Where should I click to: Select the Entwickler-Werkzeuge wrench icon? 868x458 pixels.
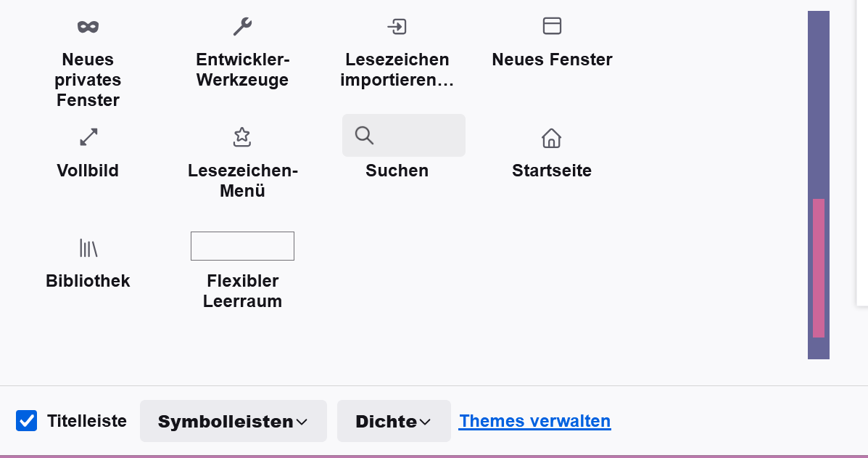(242, 27)
